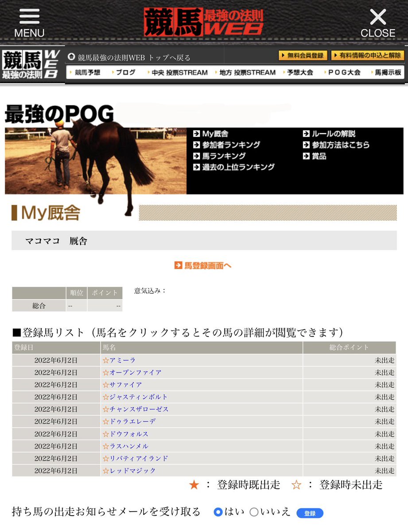Click the 登録日 column header
Image resolution: width=408 pixels, height=532 pixels.
56,348
